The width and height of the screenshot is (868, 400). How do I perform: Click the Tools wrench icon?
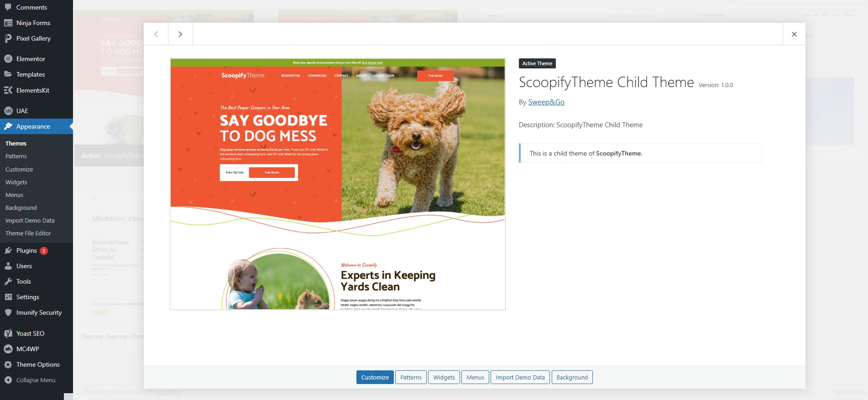[8, 281]
